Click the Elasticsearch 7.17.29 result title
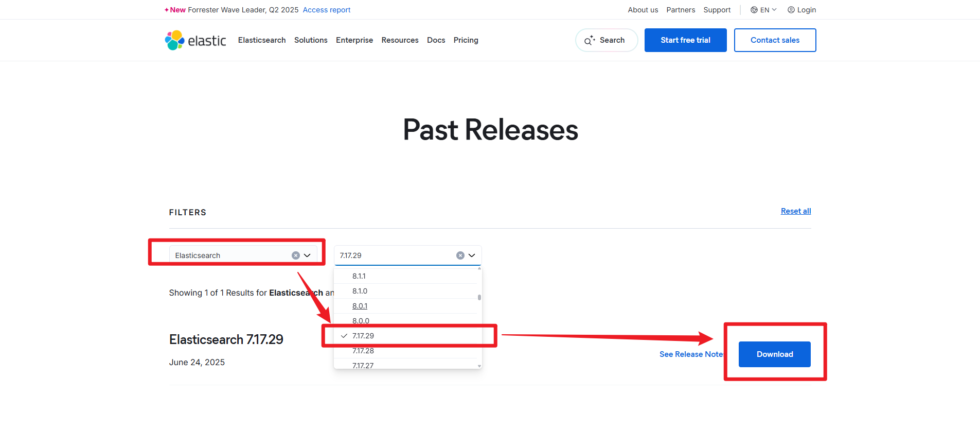Viewport: 980px width, 446px height. [x=226, y=339]
